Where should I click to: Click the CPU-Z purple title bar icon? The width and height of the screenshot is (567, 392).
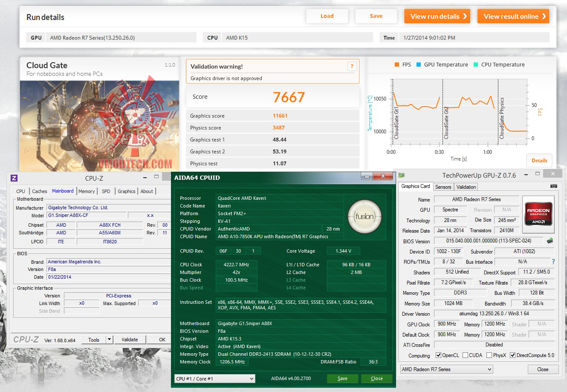tap(14, 178)
